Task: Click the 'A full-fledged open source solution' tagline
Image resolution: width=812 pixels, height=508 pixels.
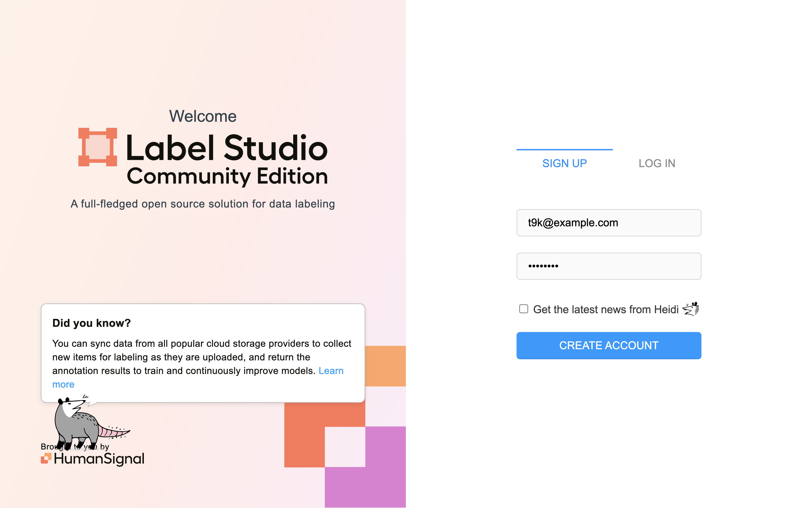Action: (203, 204)
